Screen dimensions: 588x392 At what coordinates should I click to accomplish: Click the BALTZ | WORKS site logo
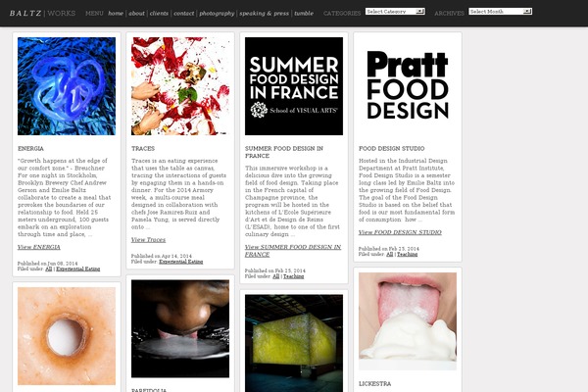[x=42, y=13]
